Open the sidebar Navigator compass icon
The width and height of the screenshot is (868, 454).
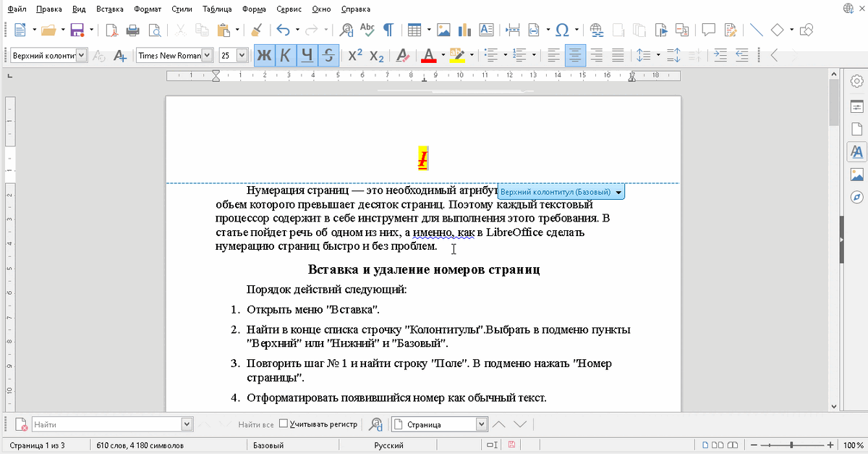[x=857, y=198]
